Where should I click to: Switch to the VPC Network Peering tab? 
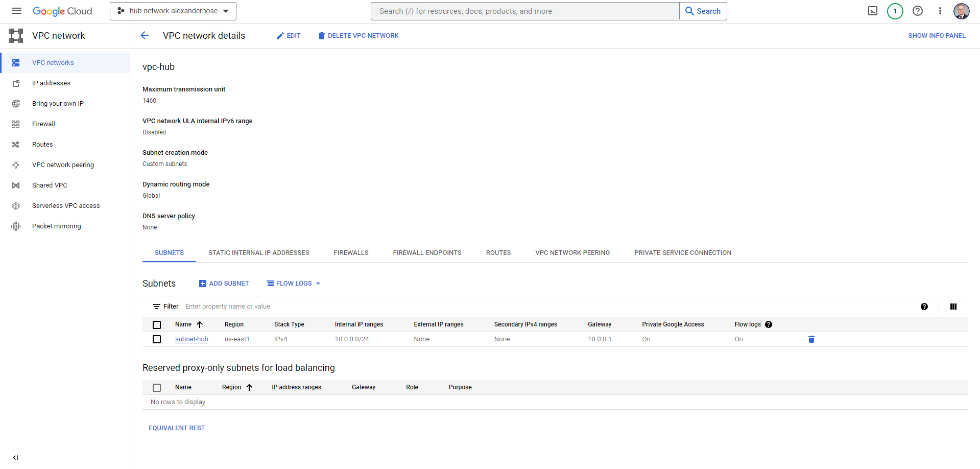pos(572,253)
